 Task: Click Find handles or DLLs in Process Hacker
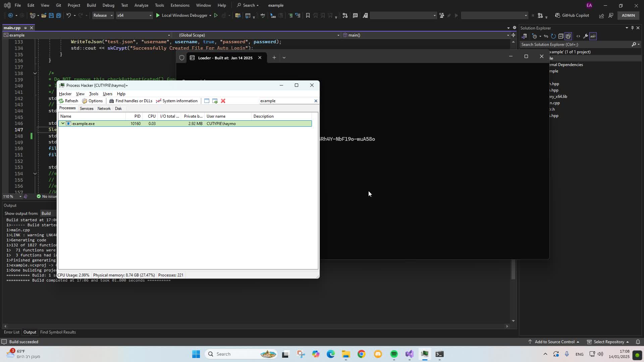pyautogui.click(x=131, y=101)
